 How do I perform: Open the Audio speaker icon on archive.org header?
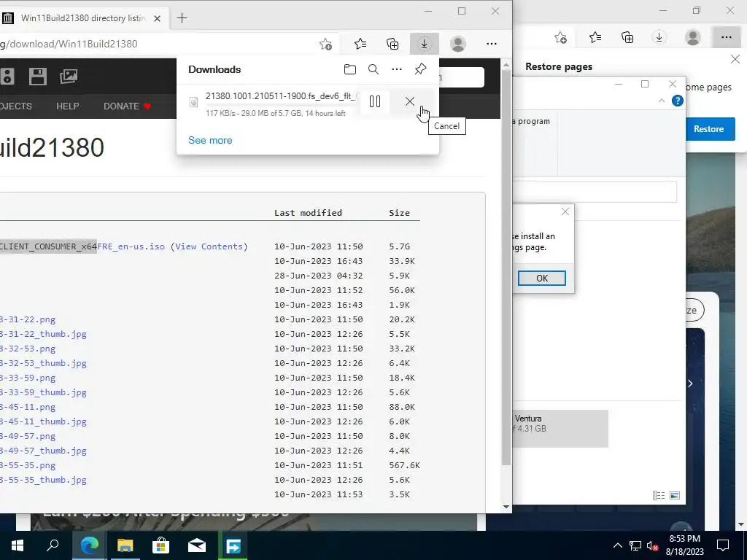coord(7,76)
